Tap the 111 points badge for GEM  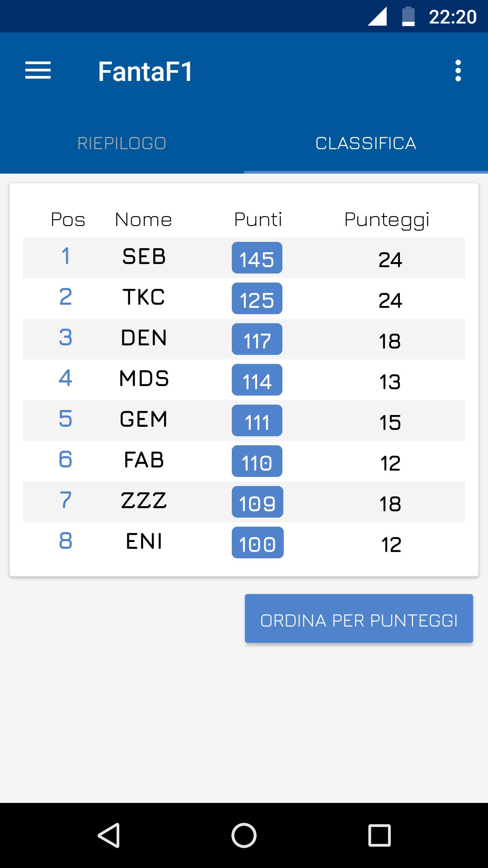[257, 421]
